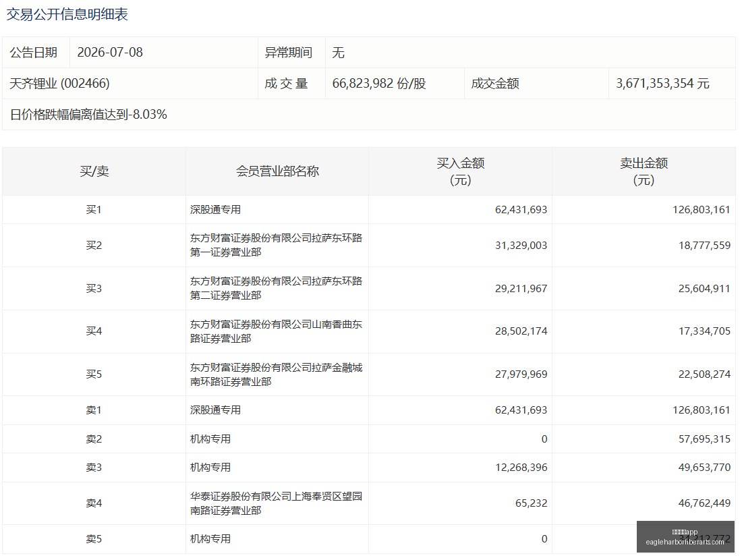Select buy amount 31,329,003
The width and height of the screenshot is (742, 560).
pos(521,245)
